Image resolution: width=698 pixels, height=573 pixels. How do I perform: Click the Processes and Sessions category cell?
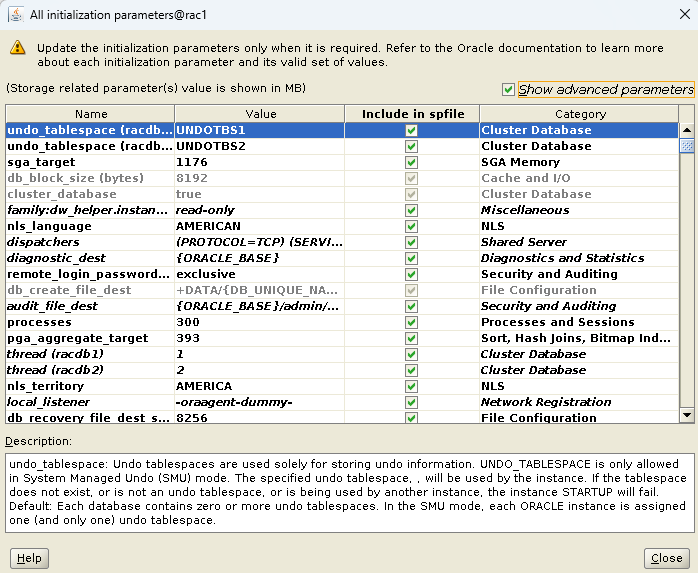(579, 323)
